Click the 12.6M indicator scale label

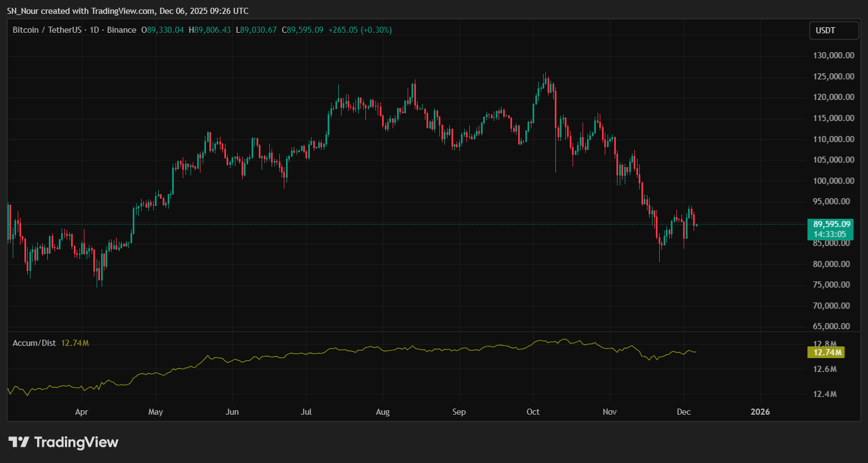(x=825, y=369)
